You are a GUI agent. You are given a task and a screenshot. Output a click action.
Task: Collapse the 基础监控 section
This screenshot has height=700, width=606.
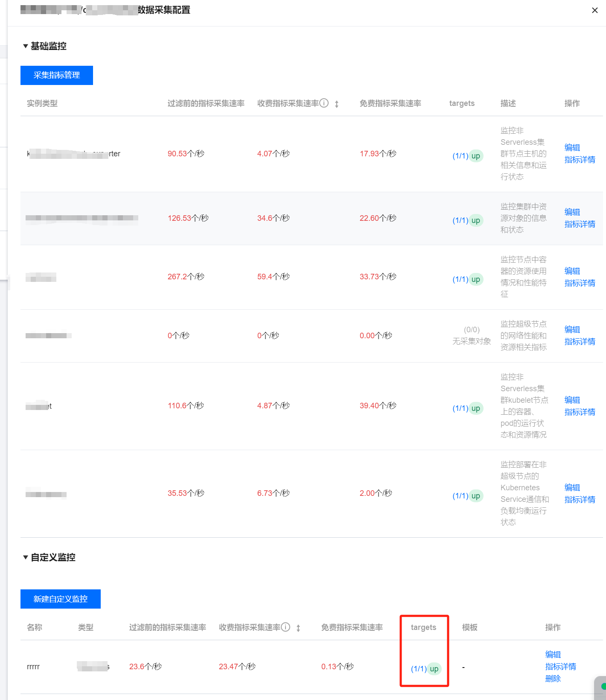tap(26, 46)
